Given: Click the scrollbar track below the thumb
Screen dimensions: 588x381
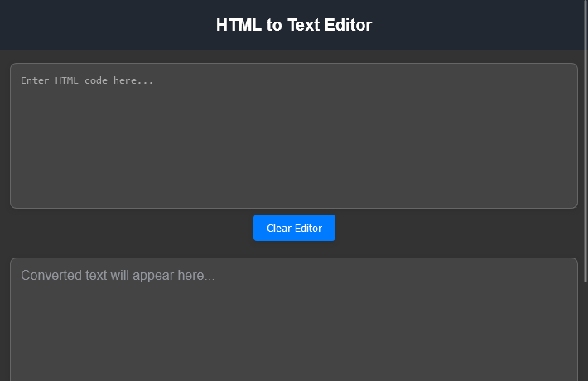Looking at the screenshot, I should 586,331.
